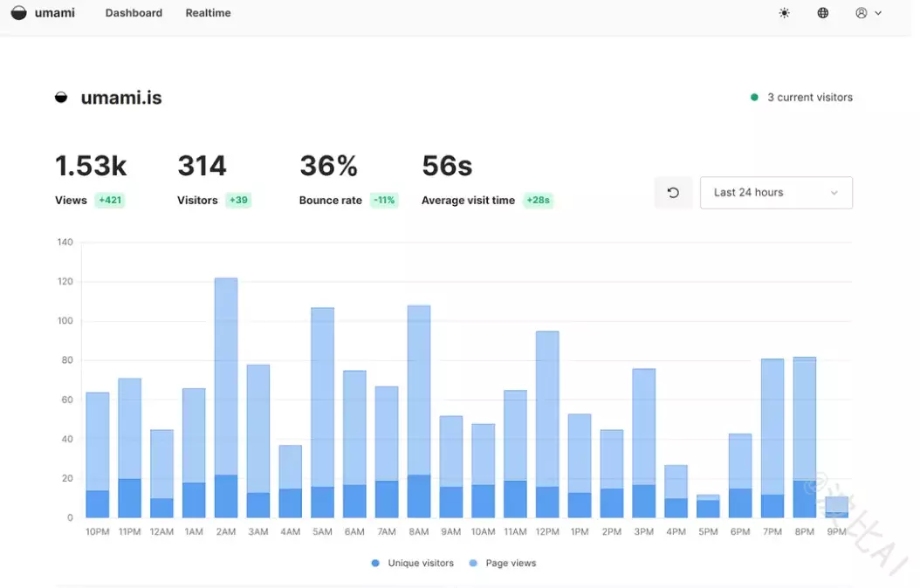This screenshot has width=920, height=588.
Task: Click the 314 visitors value
Action: (x=202, y=166)
